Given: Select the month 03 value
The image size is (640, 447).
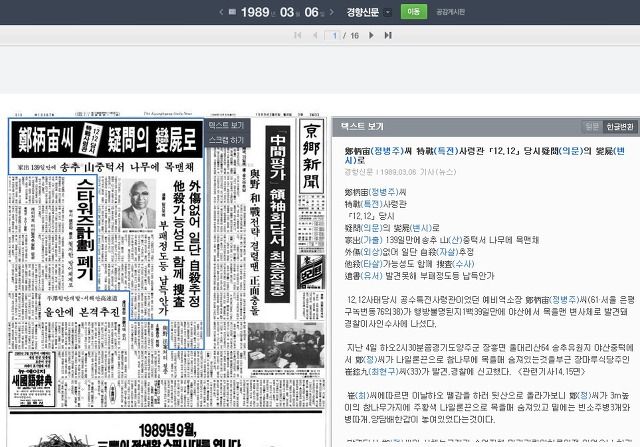Looking at the screenshot, I should point(287,12).
